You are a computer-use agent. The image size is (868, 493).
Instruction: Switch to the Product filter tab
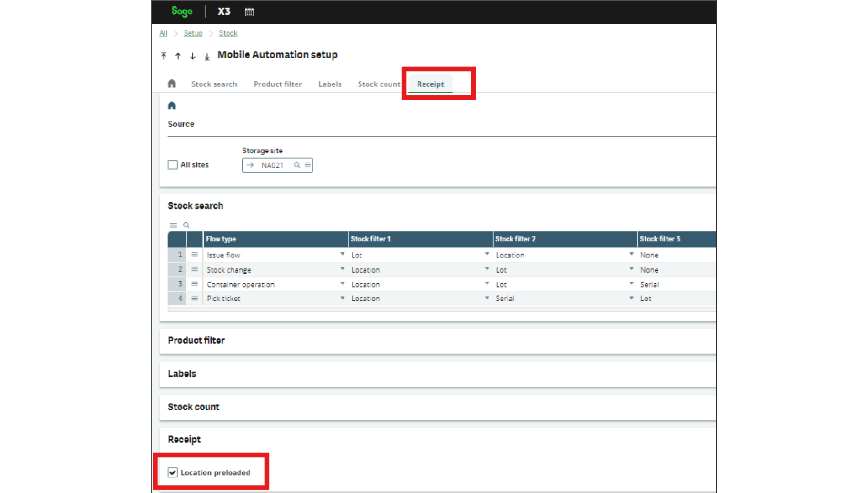pos(278,84)
